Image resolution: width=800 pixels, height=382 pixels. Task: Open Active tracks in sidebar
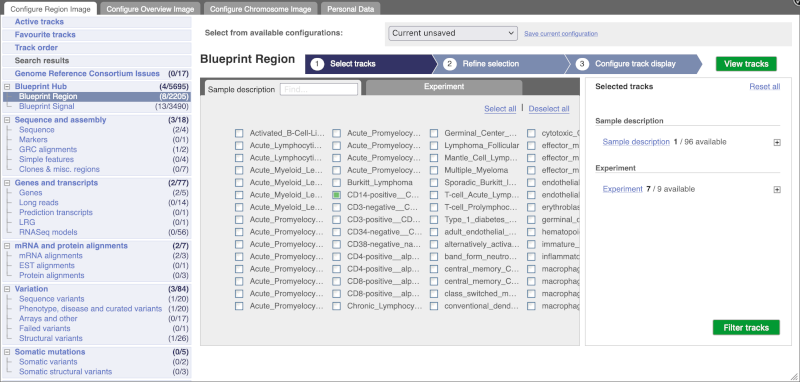(x=39, y=22)
